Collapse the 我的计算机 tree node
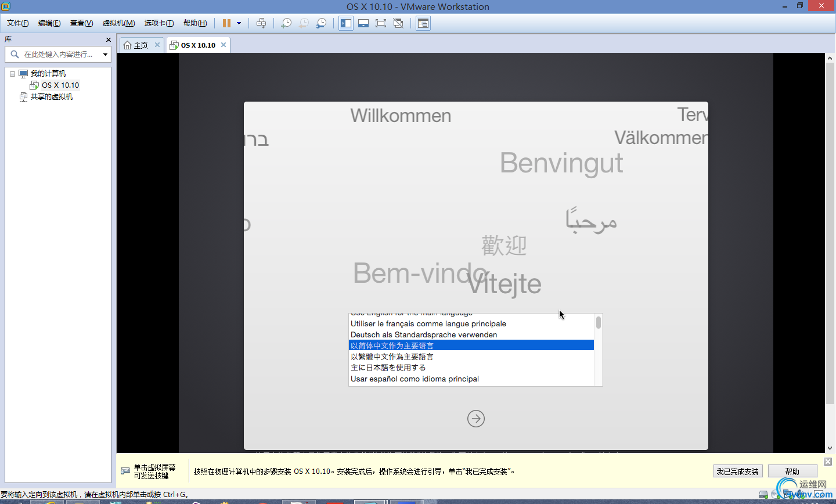This screenshot has height=504, width=836. 12,74
